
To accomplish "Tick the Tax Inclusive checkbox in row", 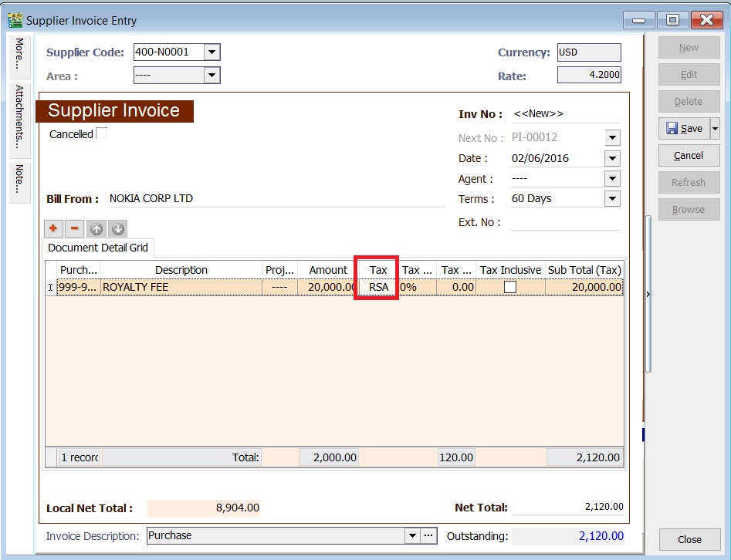I will click(x=510, y=287).
